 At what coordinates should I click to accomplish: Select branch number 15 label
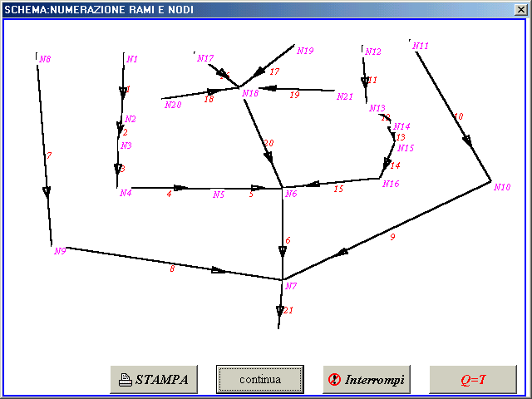click(338, 190)
